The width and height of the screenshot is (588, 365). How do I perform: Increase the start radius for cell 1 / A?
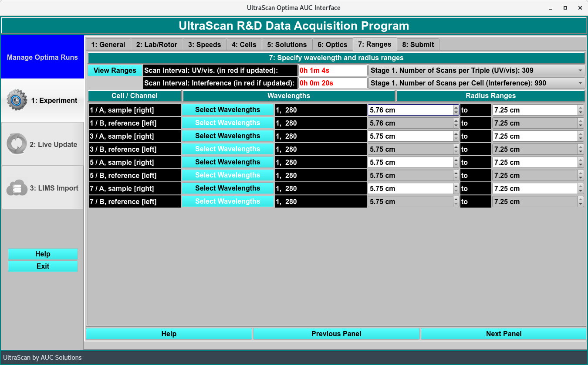[x=456, y=108]
